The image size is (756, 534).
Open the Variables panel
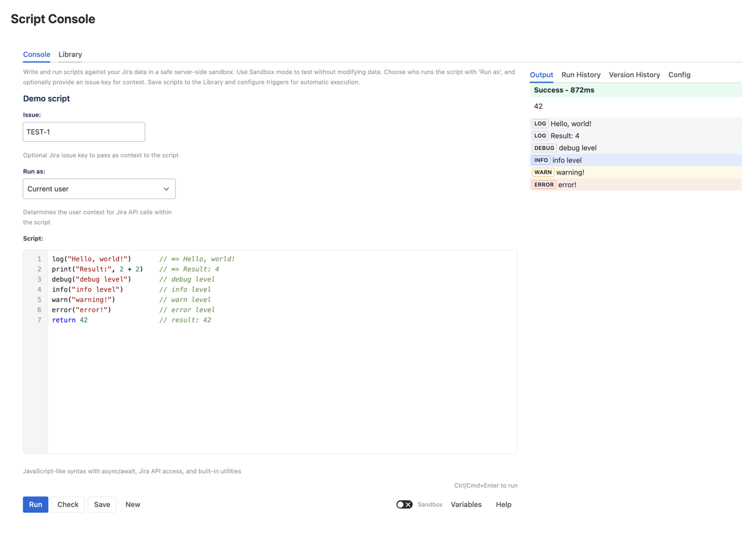(466, 504)
